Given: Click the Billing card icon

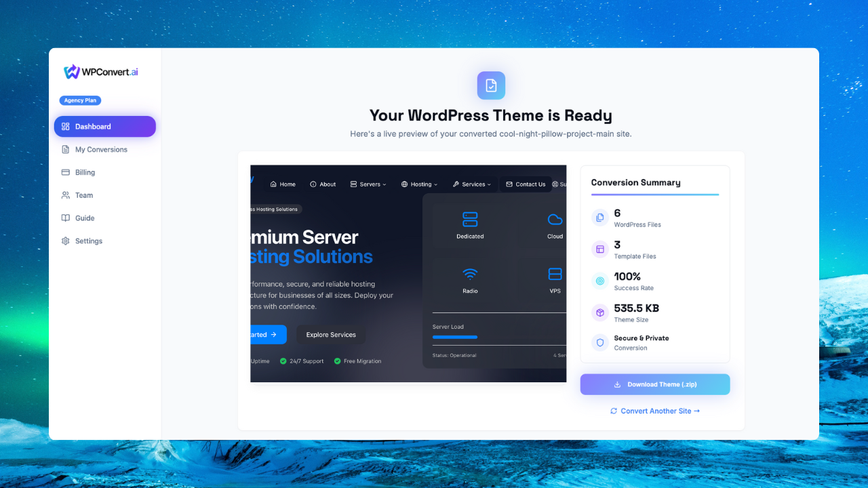Looking at the screenshot, I should 66,173.
